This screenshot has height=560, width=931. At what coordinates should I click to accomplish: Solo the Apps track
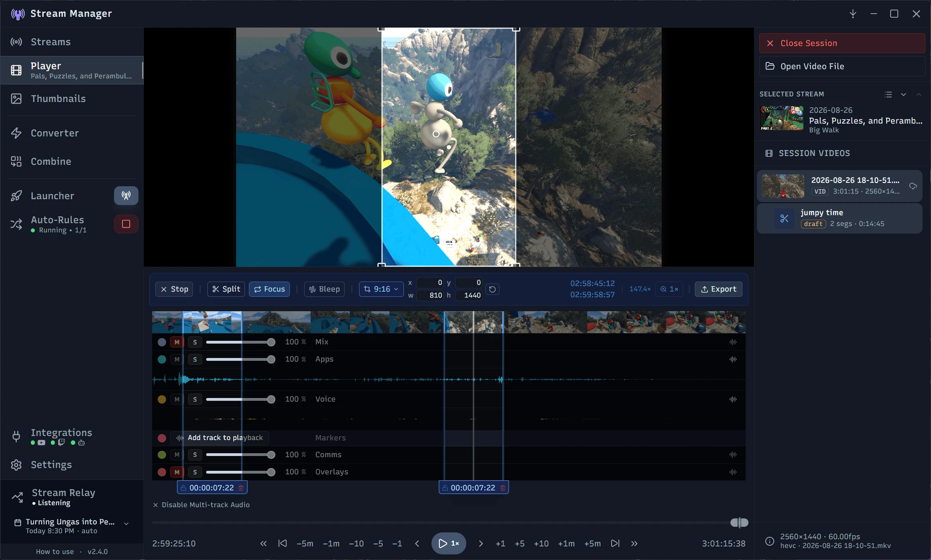pos(195,359)
